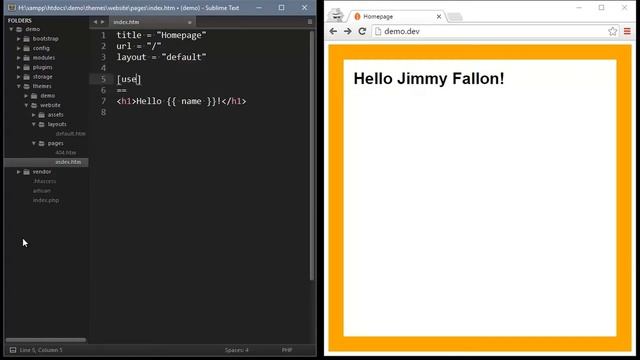Place cursor on title = "Homepage" line
This screenshot has width=640, height=360.
coord(161,36)
